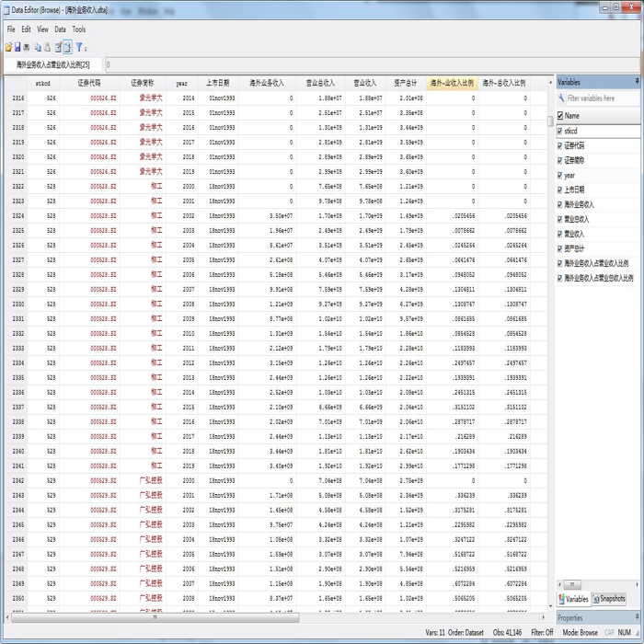
Task: Uncheck the 海外业务收入 variable checkbox
Action: click(x=559, y=204)
